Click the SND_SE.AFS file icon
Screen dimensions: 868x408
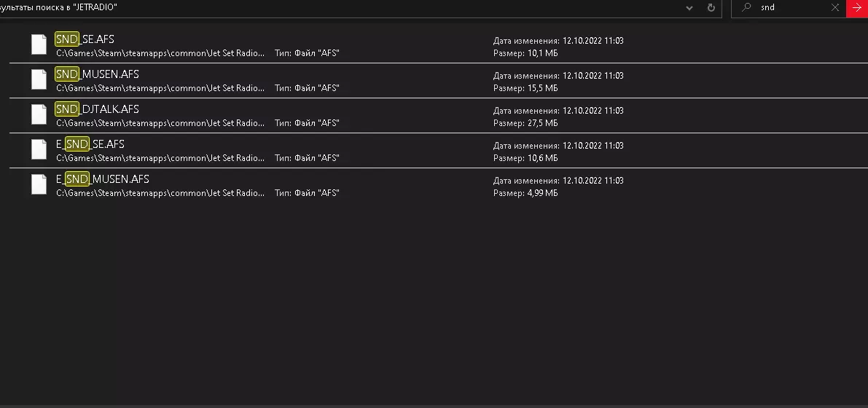pyautogui.click(x=39, y=44)
